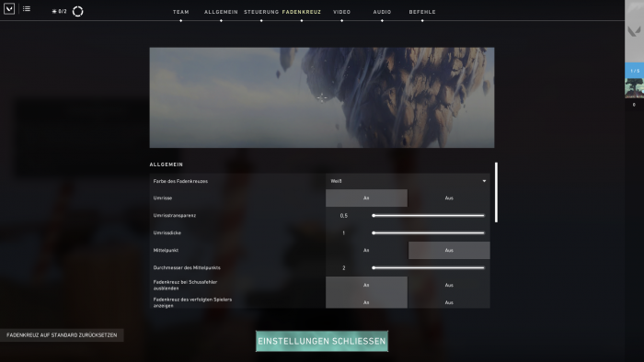Click the Durchmesser des Mittelpunkts label
Viewport: 644px width, 362px height.
[187, 267]
